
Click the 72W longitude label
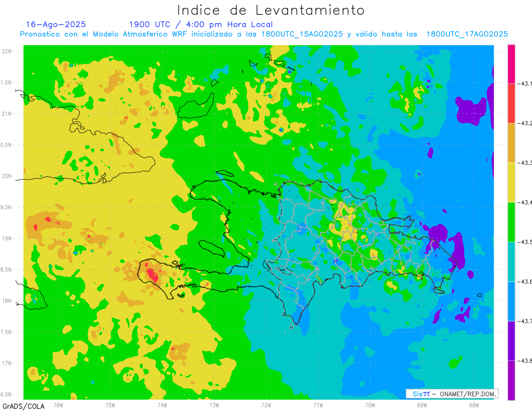pos(266,405)
